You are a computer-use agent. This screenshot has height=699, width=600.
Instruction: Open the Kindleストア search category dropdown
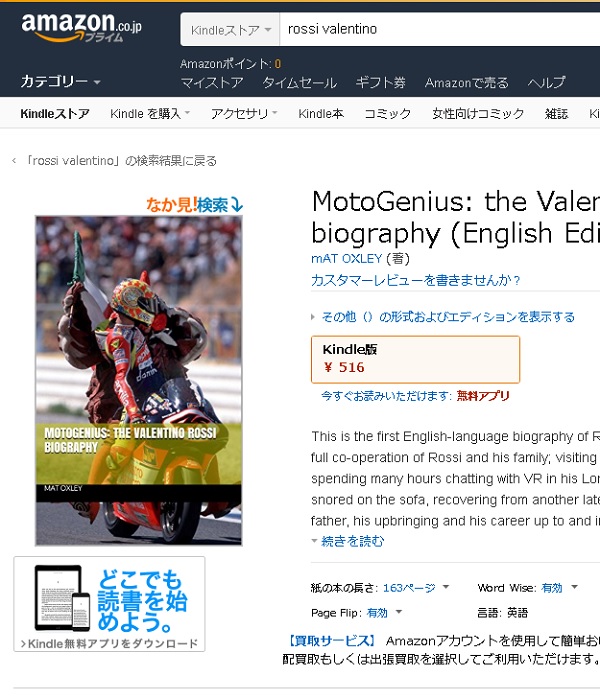(x=230, y=29)
